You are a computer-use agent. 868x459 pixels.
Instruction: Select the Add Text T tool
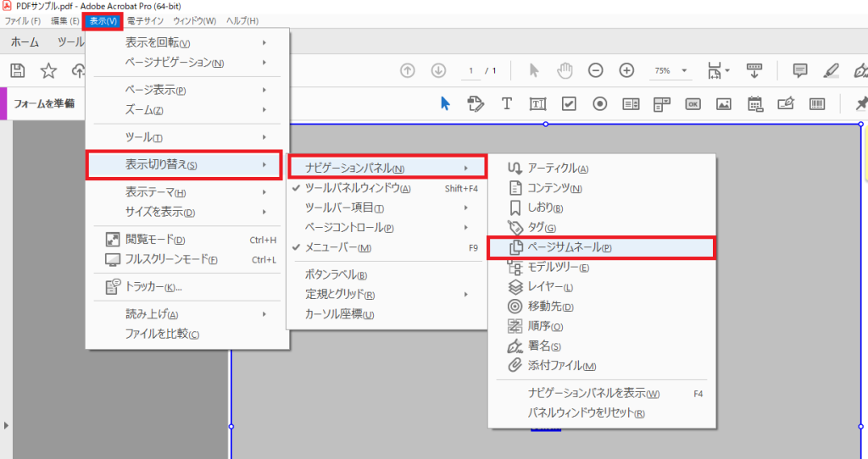click(507, 103)
